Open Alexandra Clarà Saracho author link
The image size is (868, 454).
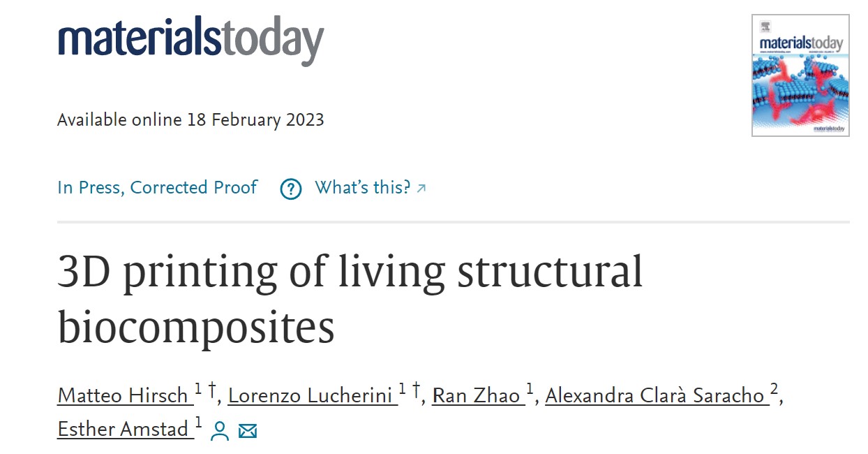coord(655,395)
